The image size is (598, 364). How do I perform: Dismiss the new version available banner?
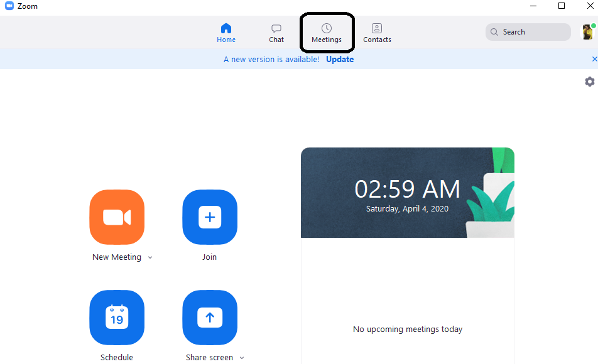click(594, 59)
